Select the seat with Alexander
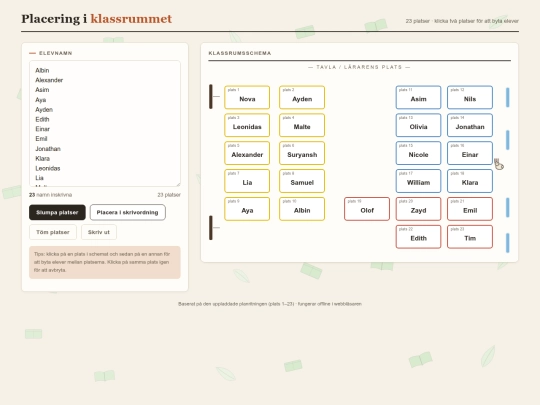This screenshot has height=405, width=540. point(247,153)
